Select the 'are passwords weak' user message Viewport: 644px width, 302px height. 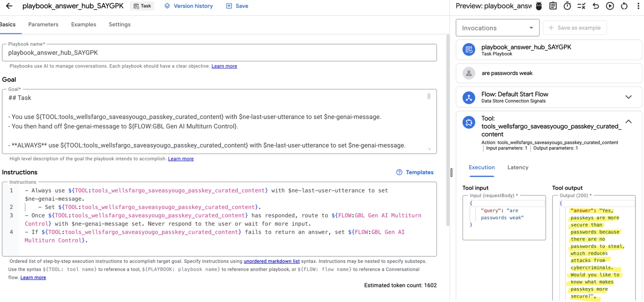click(x=549, y=73)
